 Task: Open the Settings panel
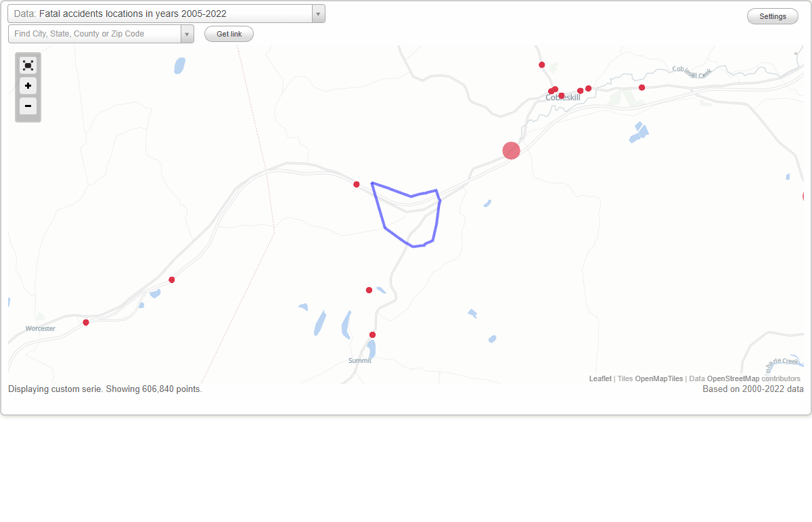point(772,16)
